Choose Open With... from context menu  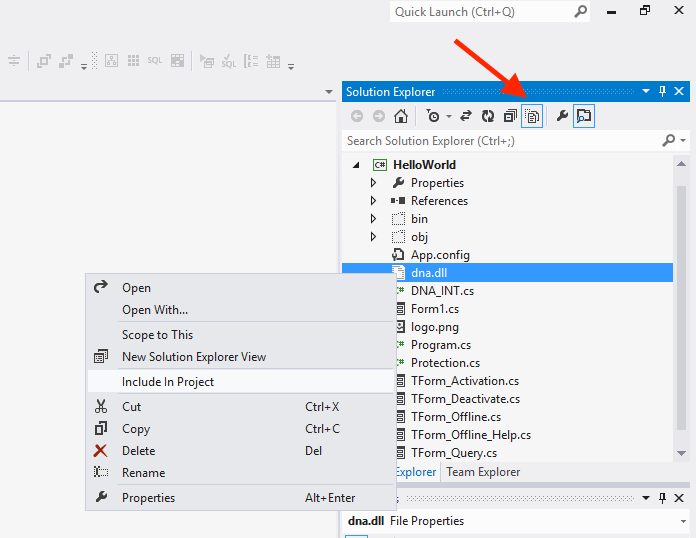[x=241, y=310]
